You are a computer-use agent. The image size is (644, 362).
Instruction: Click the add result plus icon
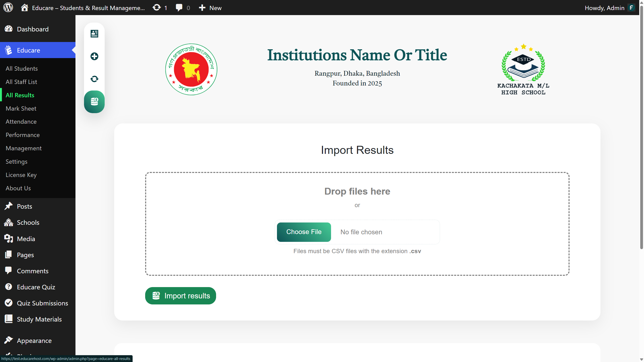click(x=94, y=56)
